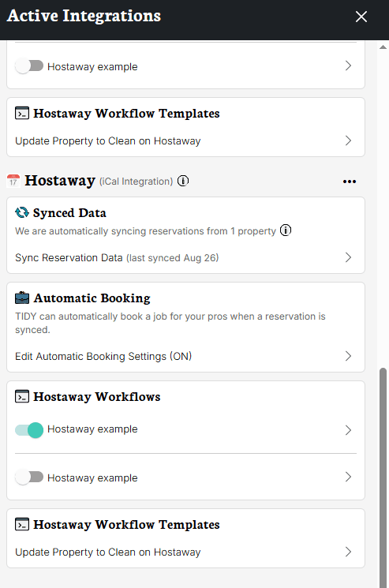The width and height of the screenshot is (389, 588).
Task: Click the 'Synced Data' card heading
Action: [69, 212]
